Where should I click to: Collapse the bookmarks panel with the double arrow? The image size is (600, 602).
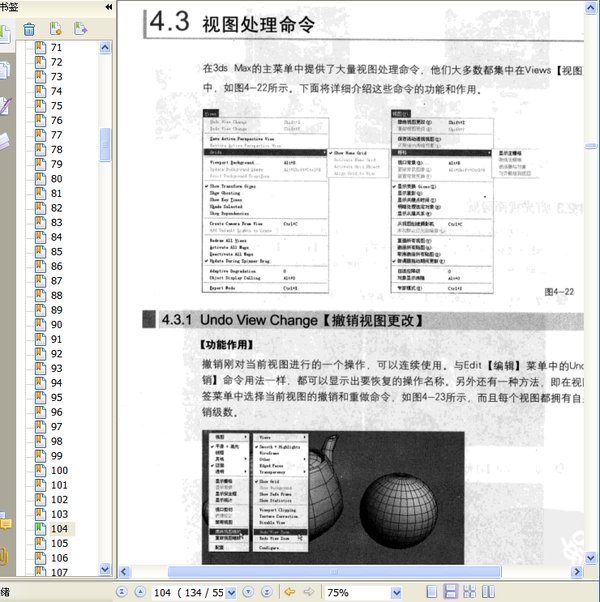(x=109, y=7)
